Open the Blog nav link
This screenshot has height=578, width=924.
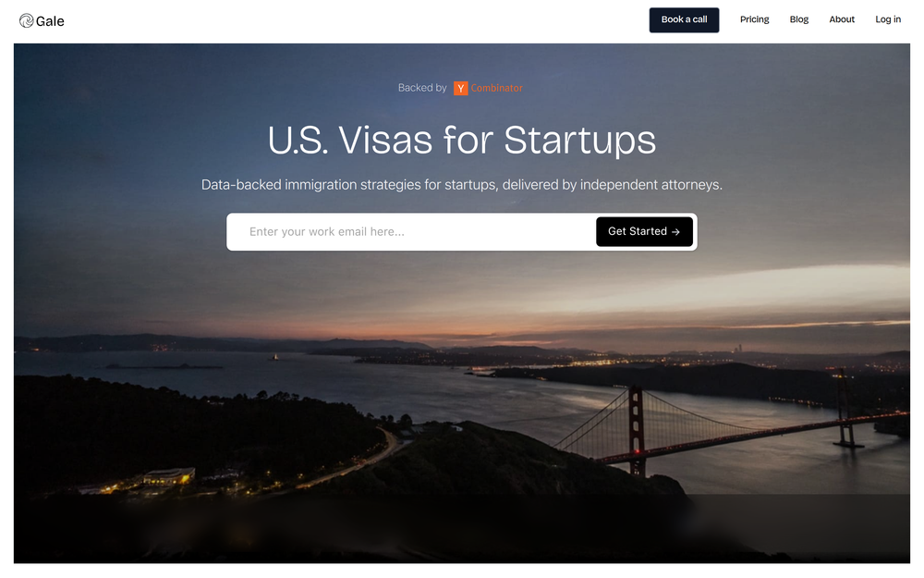(x=798, y=19)
